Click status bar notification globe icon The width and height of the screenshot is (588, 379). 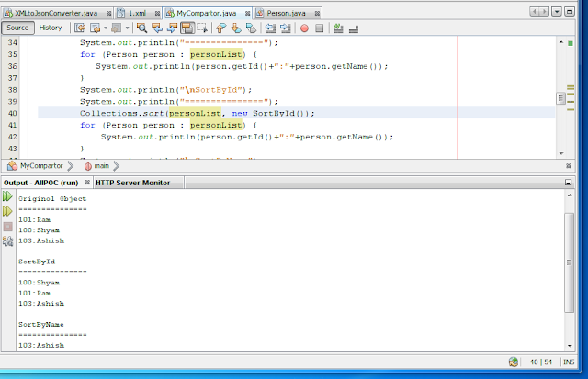(x=514, y=362)
